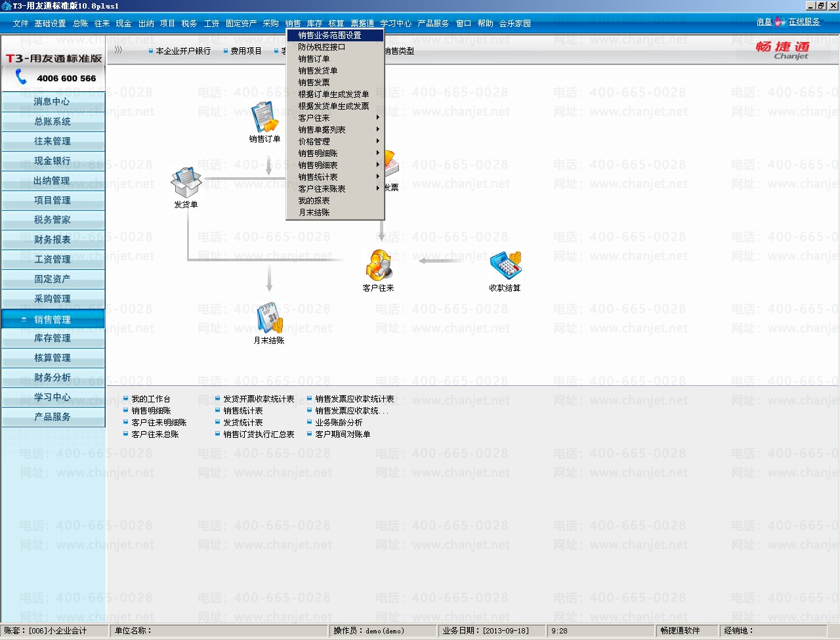Open the 帮助 menu
This screenshot has width=840, height=640.
(485, 24)
